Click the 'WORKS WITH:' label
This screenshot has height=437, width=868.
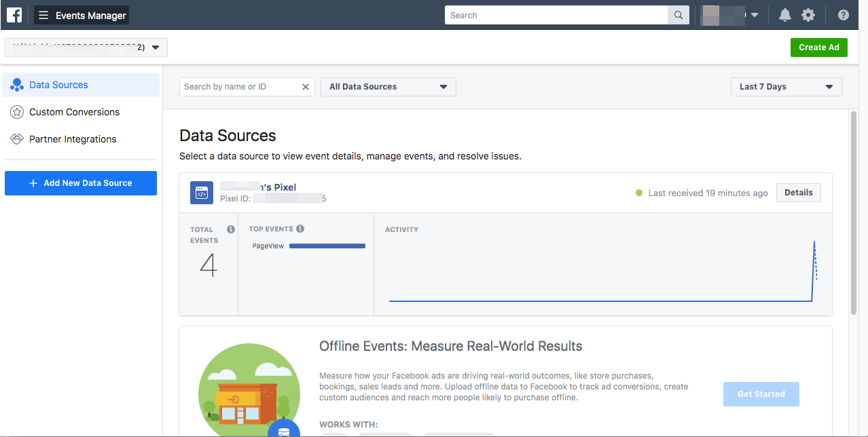coord(348,425)
